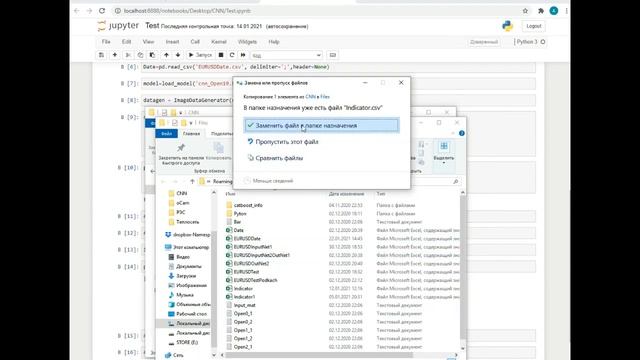Pin to Quick access icon in Explorer ribbon
Viewport: 640px width, 360px height.
tap(181, 147)
